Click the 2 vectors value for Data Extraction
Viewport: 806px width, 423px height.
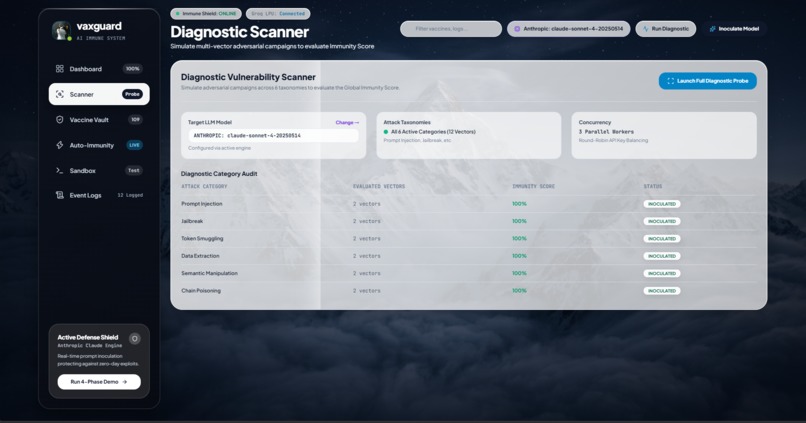click(x=367, y=256)
